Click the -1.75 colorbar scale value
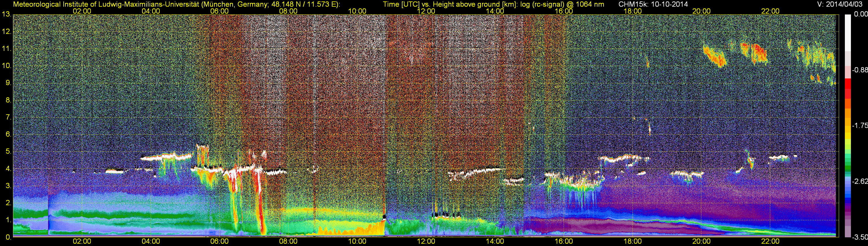 click(x=860, y=125)
